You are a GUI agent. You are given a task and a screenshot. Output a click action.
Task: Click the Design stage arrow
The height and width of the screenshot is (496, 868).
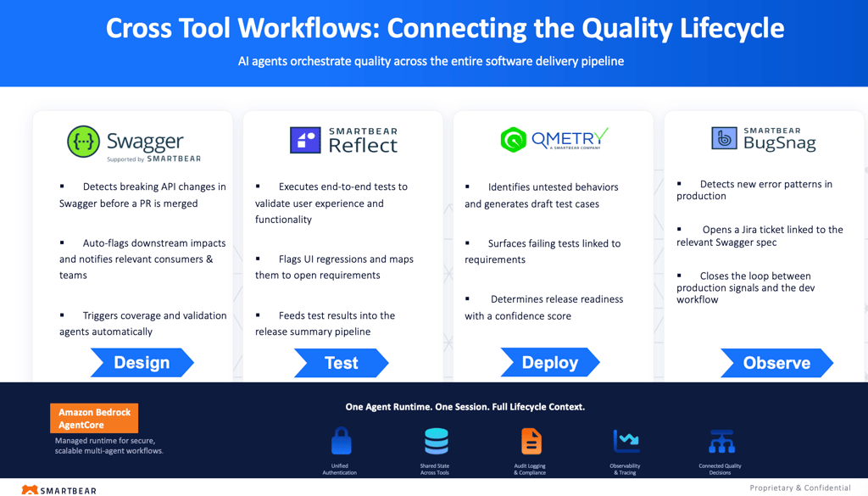(142, 363)
